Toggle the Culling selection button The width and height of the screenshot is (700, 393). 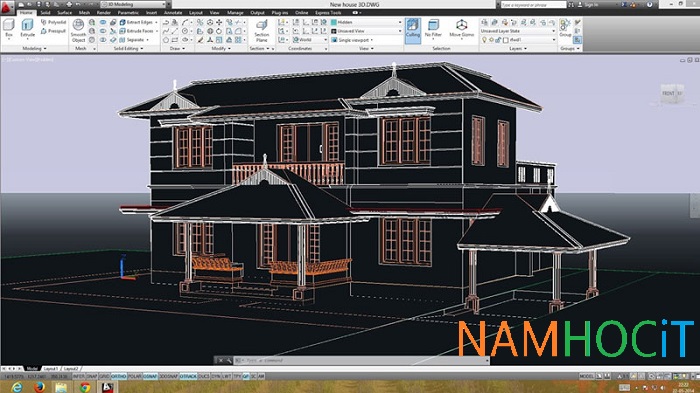pos(413,30)
